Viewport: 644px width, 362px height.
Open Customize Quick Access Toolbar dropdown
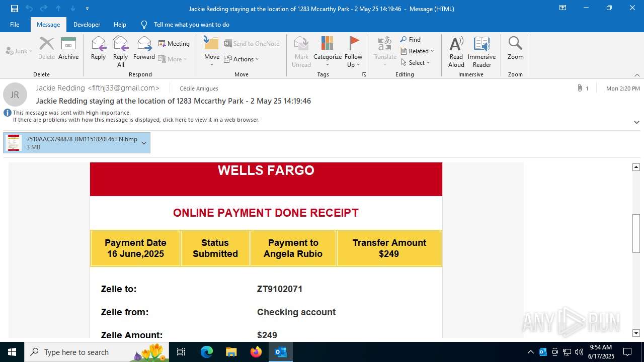click(87, 9)
